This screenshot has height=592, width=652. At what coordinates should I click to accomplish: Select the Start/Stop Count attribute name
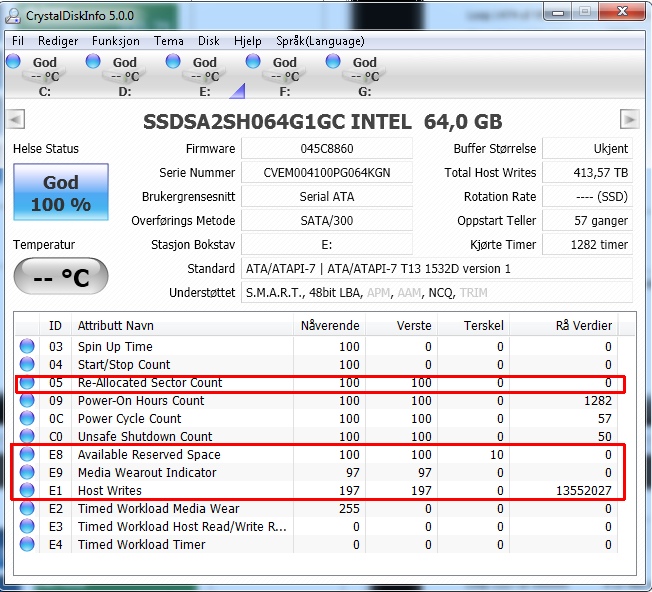(124, 365)
